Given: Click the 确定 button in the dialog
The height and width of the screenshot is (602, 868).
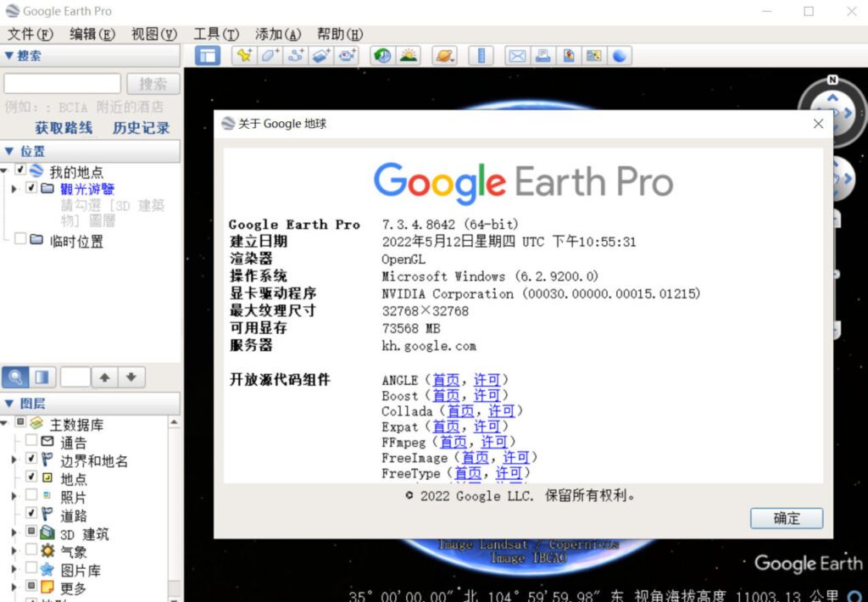Looking at the screenshot, I should coord(786,518).
